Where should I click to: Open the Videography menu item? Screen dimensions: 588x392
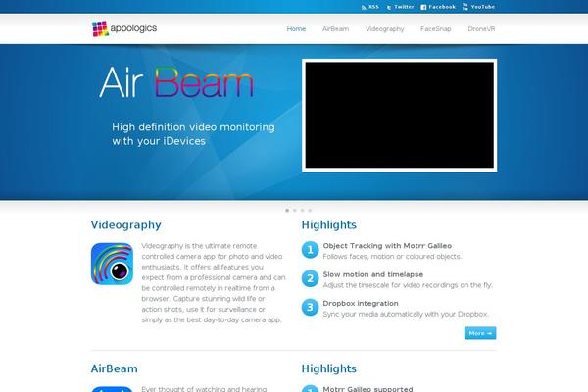[385, 28]
